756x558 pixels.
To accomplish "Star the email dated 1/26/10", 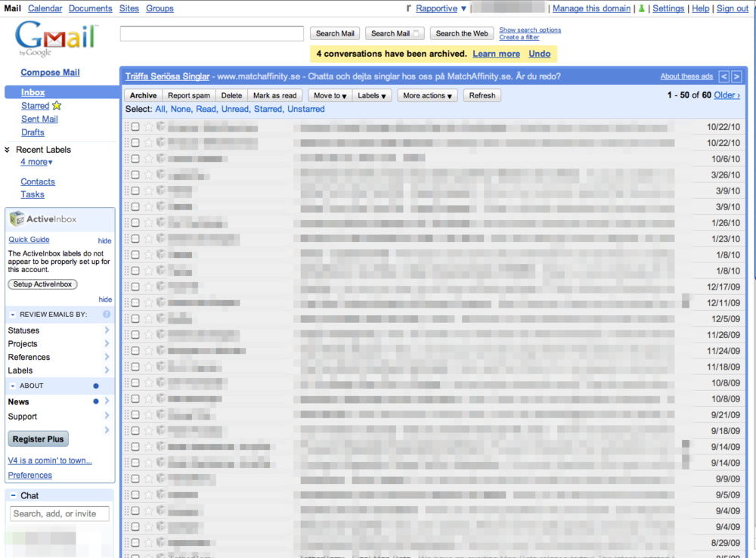I will coord(148,223).
